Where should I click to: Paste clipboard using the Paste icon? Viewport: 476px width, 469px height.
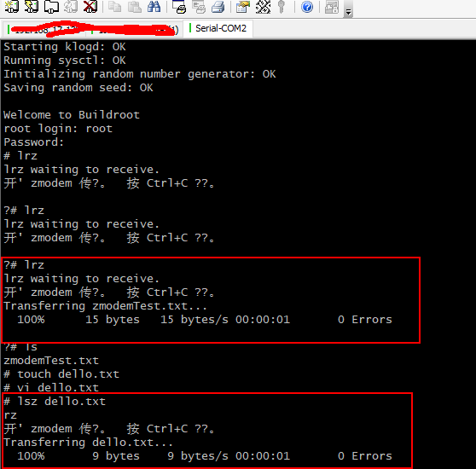pos(135,7)
